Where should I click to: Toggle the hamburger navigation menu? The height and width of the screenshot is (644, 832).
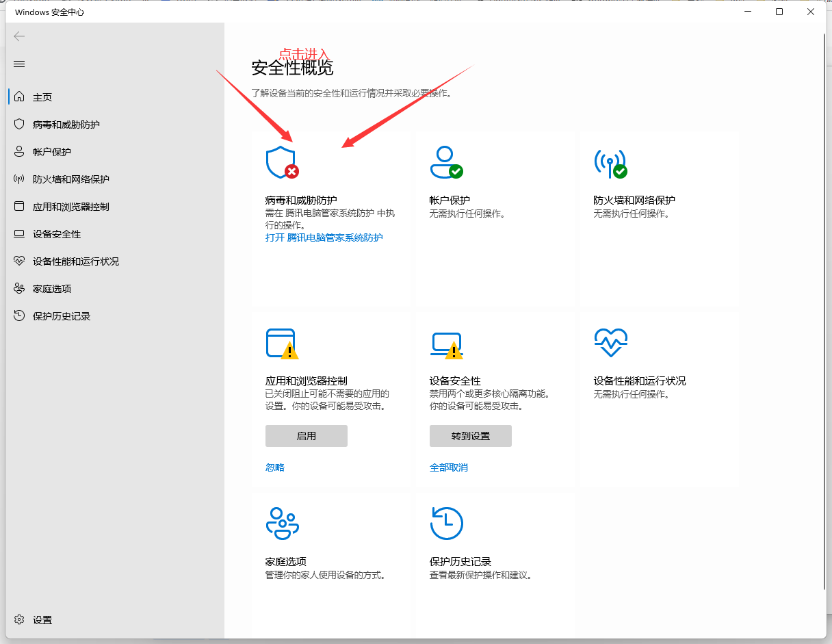[19, 64]
